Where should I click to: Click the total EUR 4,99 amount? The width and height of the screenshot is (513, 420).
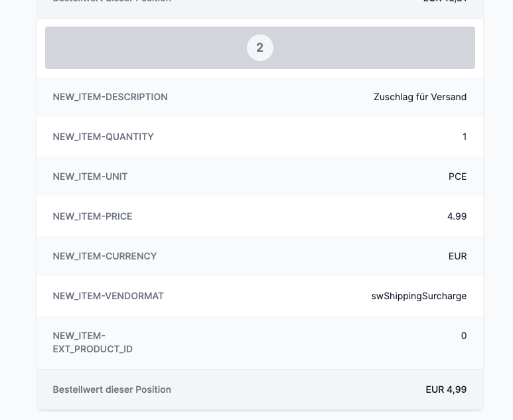446,389
